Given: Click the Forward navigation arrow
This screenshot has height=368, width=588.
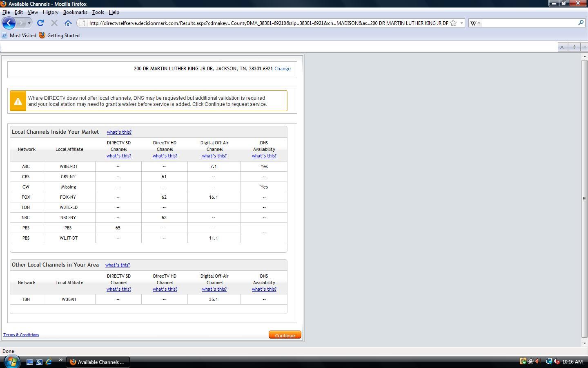Looking at the screenshot, I should point(21,23).
